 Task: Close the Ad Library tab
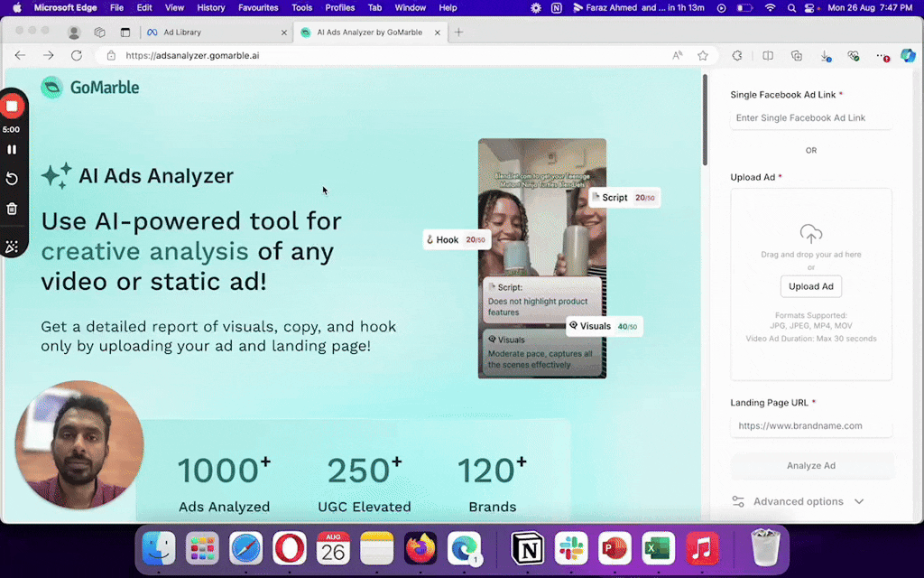(x=284, y=33)
